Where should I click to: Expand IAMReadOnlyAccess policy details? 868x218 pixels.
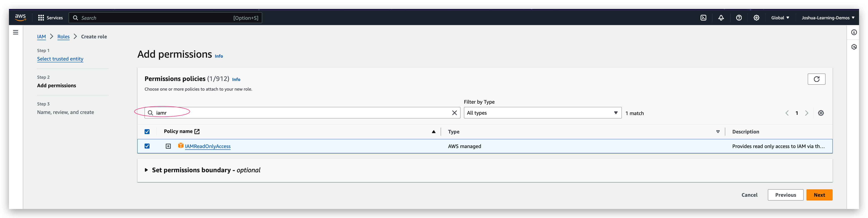168,146
